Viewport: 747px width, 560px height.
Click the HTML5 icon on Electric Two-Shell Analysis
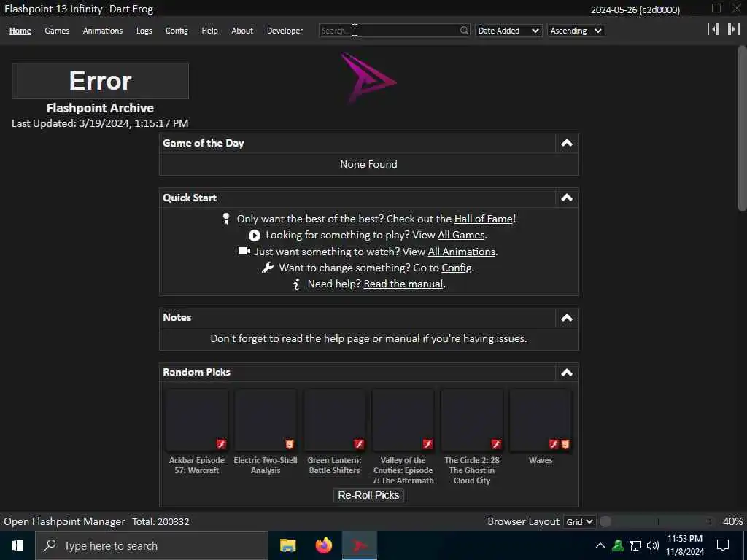[x=290, y=444]
